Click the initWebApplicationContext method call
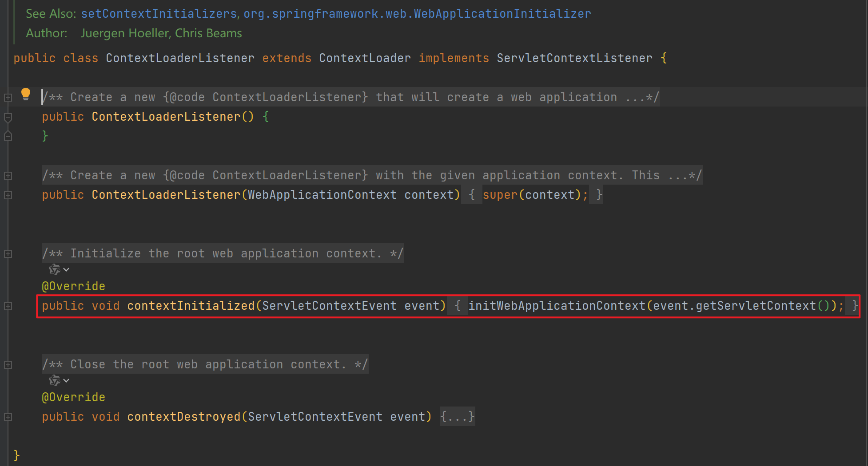The height and width of the screenshot is (466, 868). click(x=557, y=306)
